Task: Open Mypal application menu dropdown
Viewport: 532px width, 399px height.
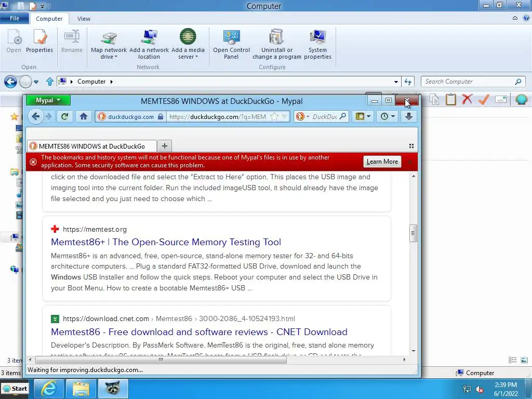Action: [x=48, y=100]
